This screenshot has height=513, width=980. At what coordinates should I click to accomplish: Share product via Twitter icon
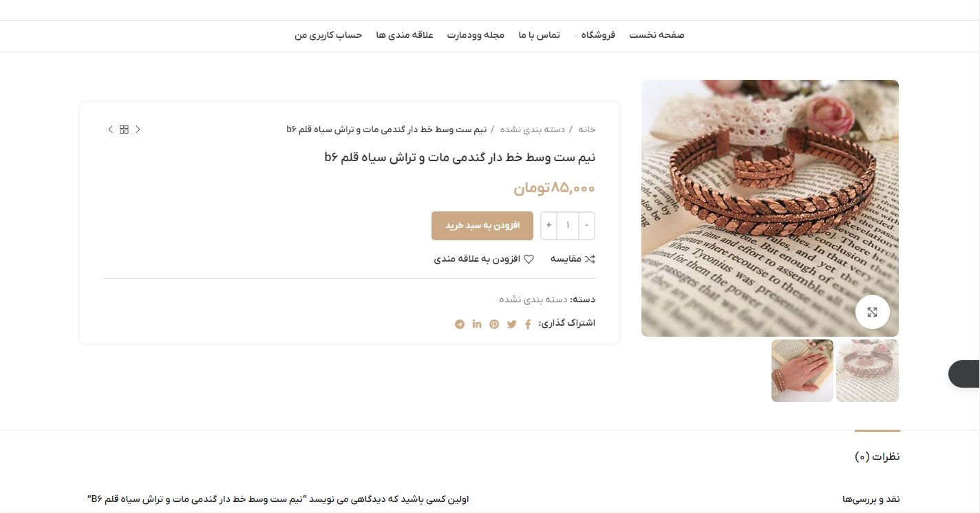511,324
